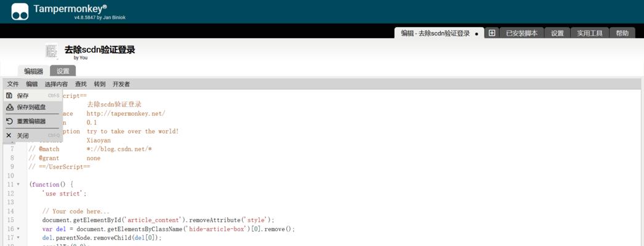Switch to the 编辑器 sub-tab
The image size is (644, 246).
(x=34, y=71)
